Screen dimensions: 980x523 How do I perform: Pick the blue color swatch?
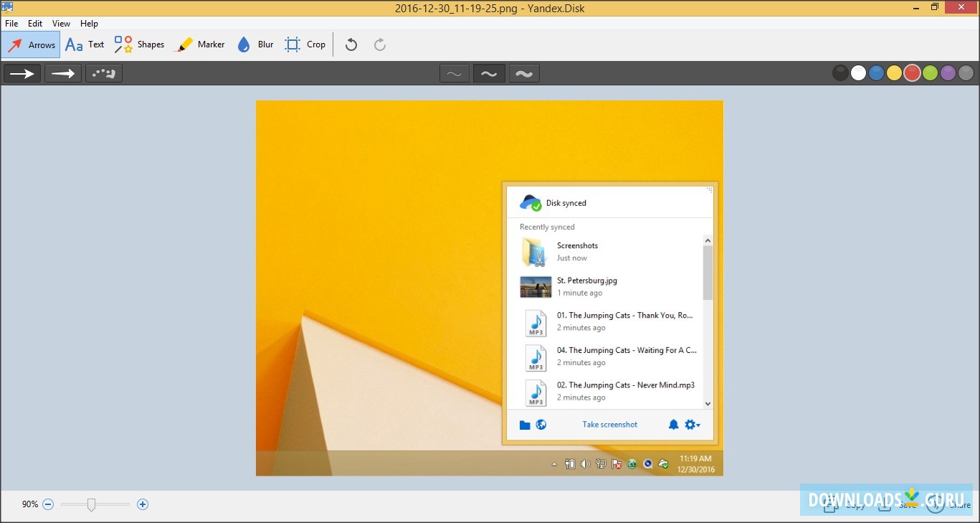pyautogui.click(x=876, y=73)
